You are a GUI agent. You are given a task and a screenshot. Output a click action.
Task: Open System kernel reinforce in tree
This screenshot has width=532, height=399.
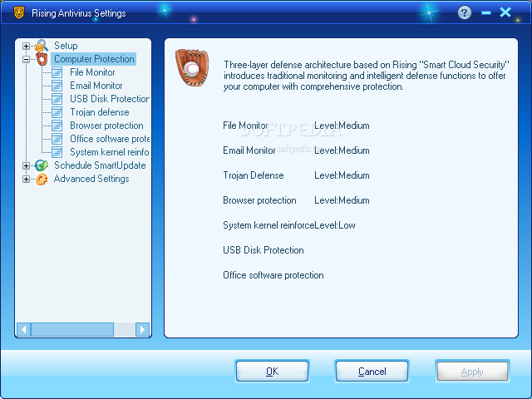tap(110, 152)
